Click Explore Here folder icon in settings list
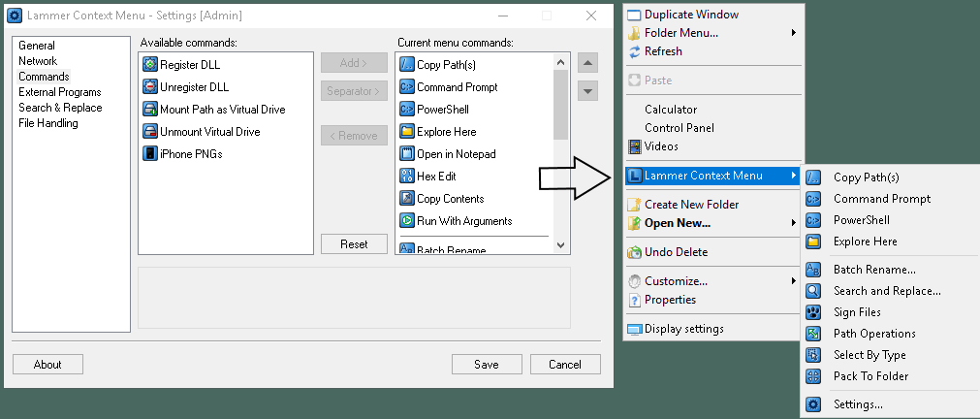This screenshot has height=419, width=980. coord(407,132)
